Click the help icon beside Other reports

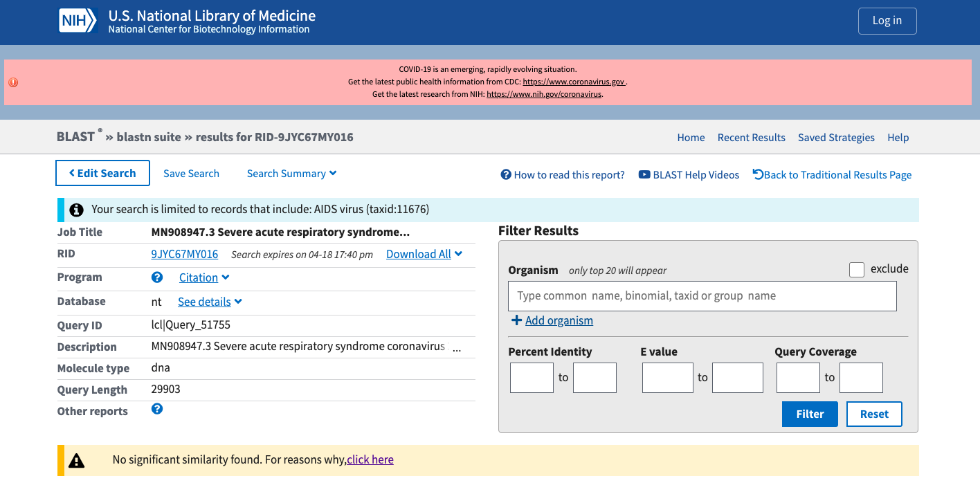(157, 409)
